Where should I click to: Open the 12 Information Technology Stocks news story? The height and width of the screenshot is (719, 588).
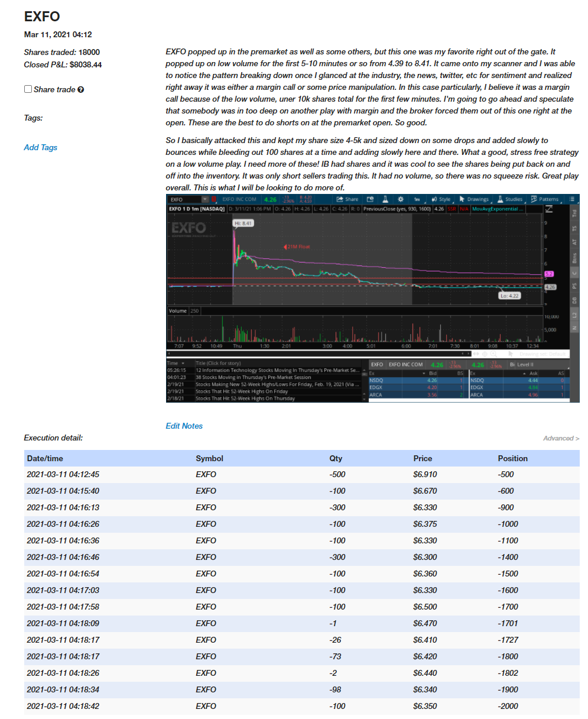click(278, 370)
